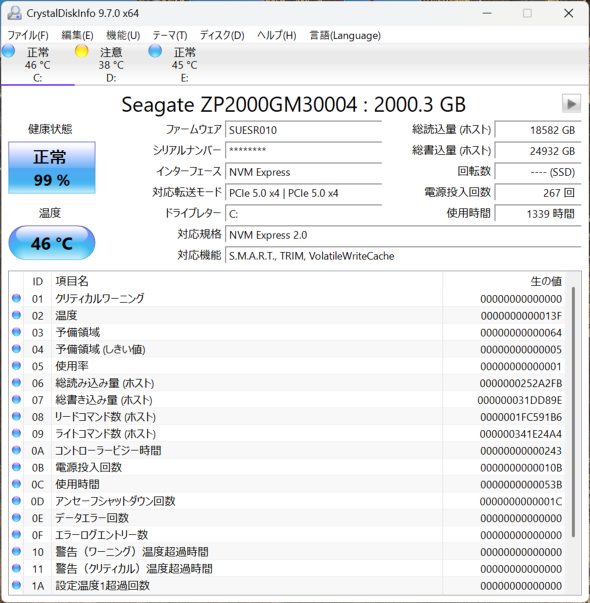Select drive E: status tab
590x603 pixels.
tap(184, 64)
